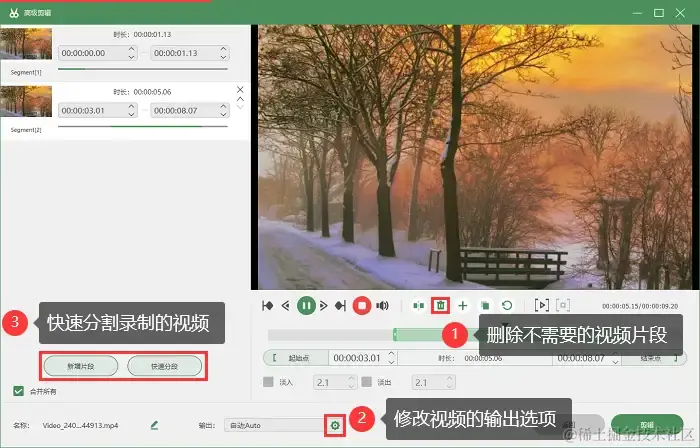Move Segment[2] up in the list
The height and width of the screenshot is (448, 700).
coord(240,99)
